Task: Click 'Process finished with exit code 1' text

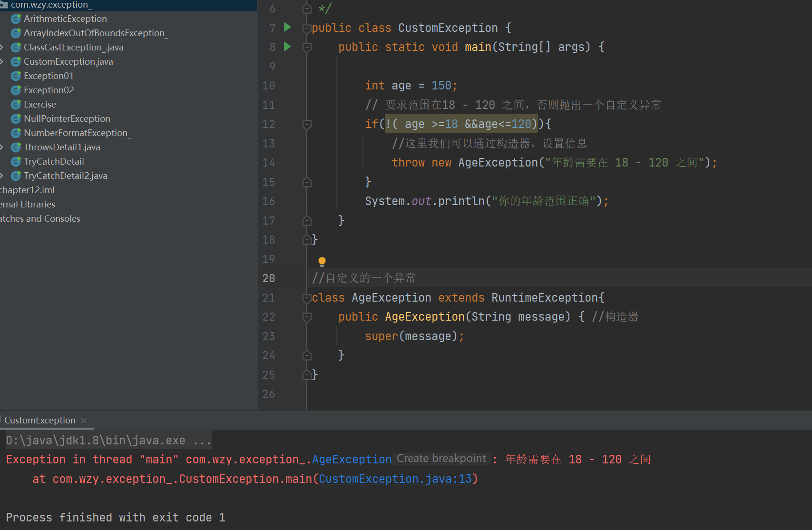Action: 116,518
